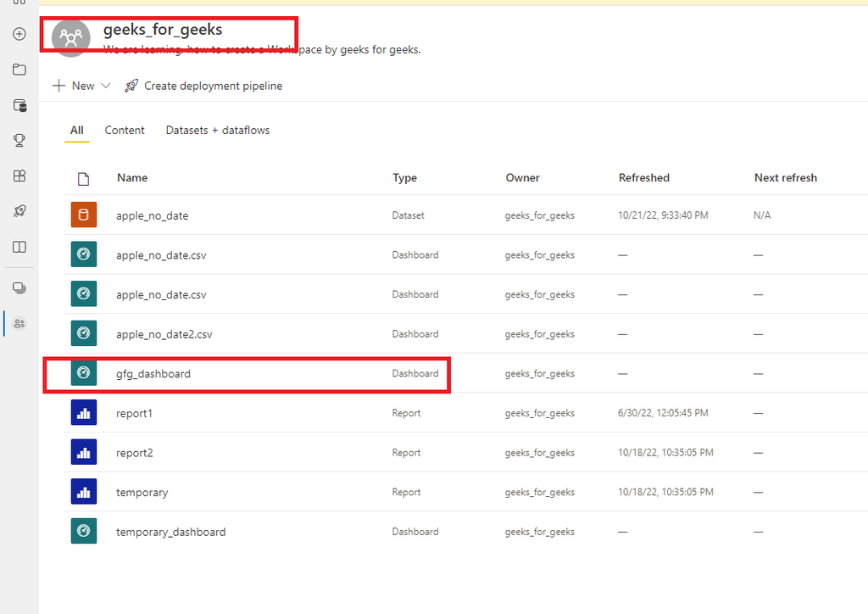This screenshot has height=614, width=868.
Task: Click the dashboard icon for apple_no_date2.csv
Action: [84, 333]
